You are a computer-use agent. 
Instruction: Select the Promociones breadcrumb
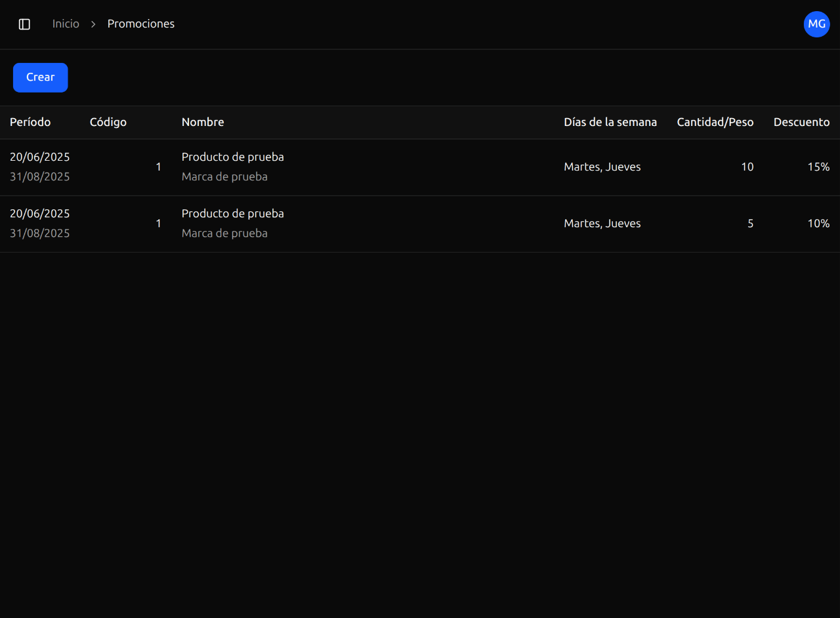[x=141, y=24]
